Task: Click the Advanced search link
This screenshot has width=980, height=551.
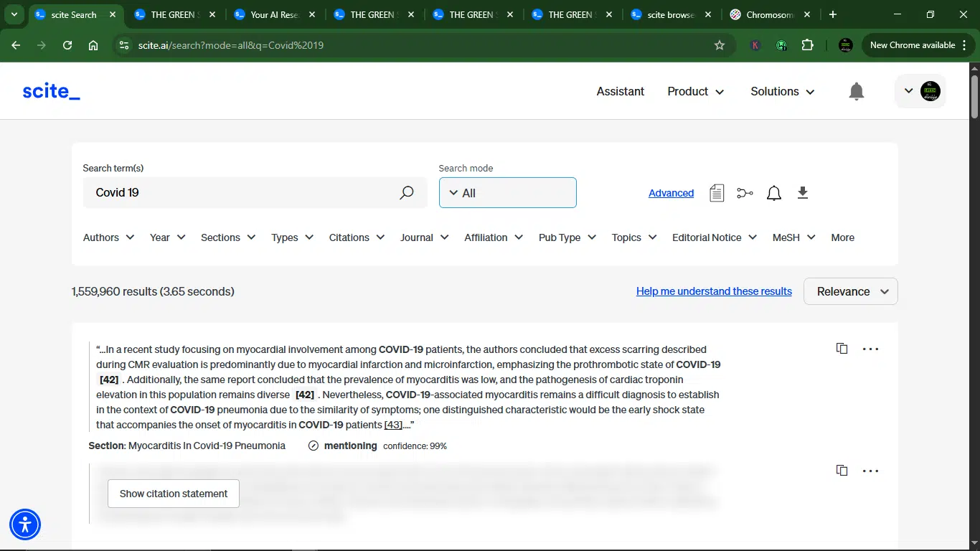Action: 671,193
